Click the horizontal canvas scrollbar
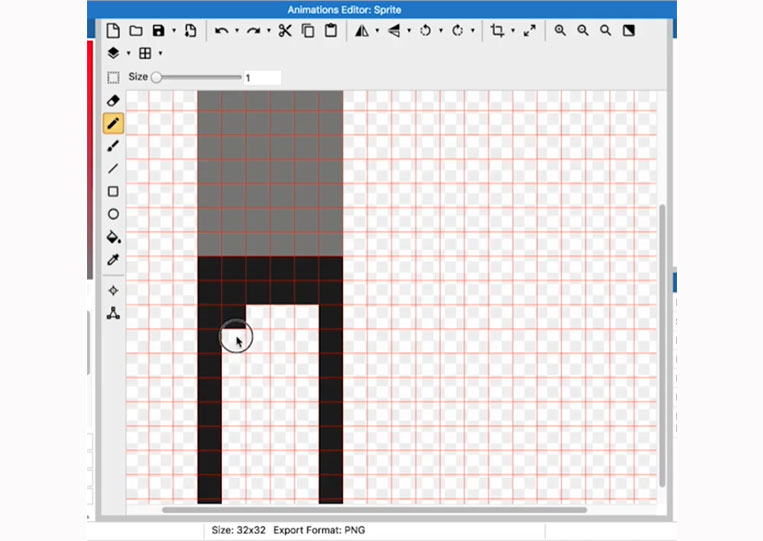763x541 pixels. click(374, 510)
